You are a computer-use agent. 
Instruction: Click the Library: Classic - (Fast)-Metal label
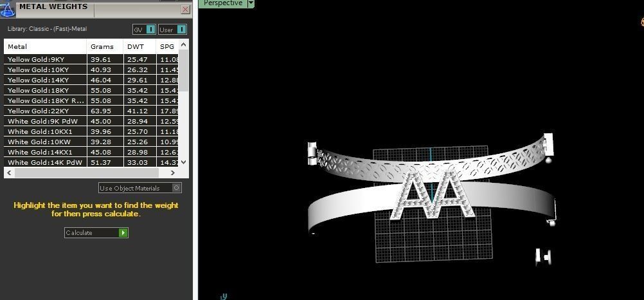47,29
